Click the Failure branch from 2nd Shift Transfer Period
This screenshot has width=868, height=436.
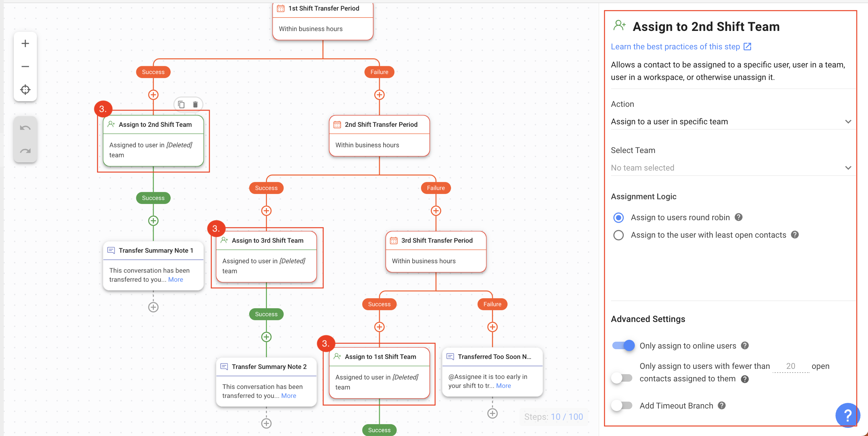tap(436, 188)
